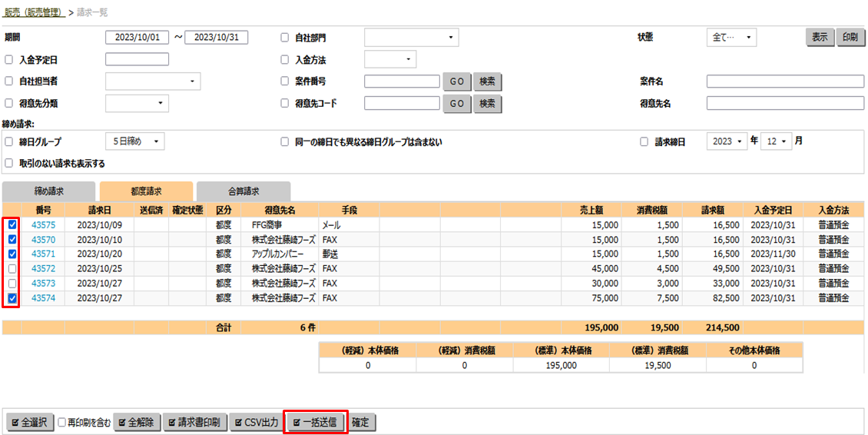Check the checkbox for invoice 43572
The height and width of the screenshot is (435, 868).
(x=12, y=269)
